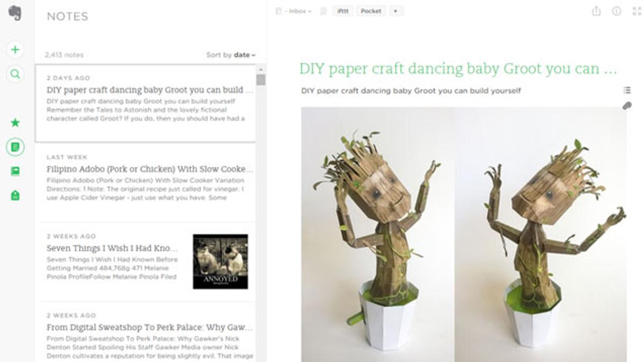Click the Evernote elephant logo
Screen dimensions: 644x362
pos(15,13)
